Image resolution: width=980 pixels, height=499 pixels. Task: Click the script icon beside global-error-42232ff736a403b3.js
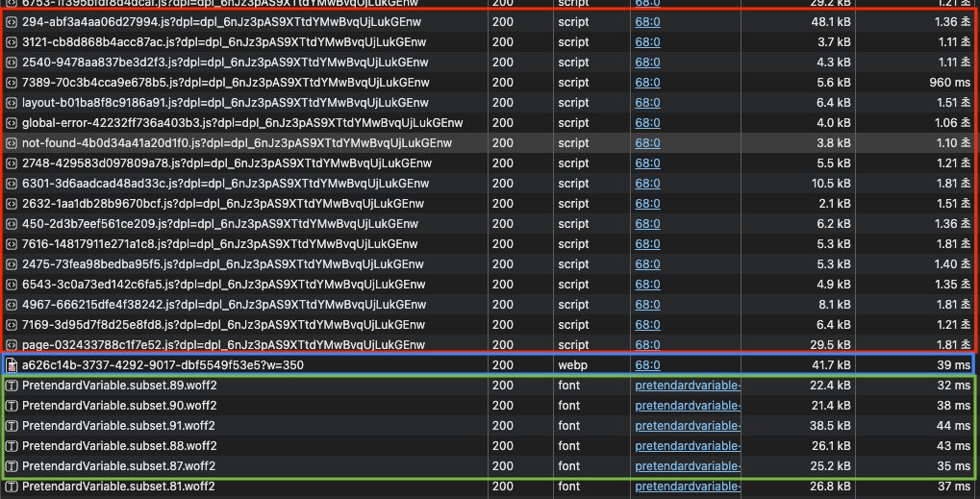click(11, 123)
